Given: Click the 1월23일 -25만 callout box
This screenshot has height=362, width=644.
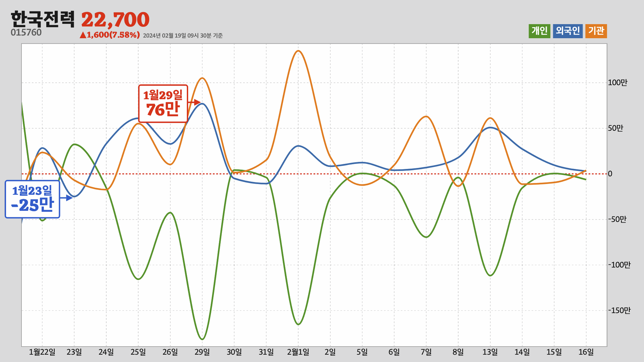Looking at the screenshot, I should click(33, 199).
